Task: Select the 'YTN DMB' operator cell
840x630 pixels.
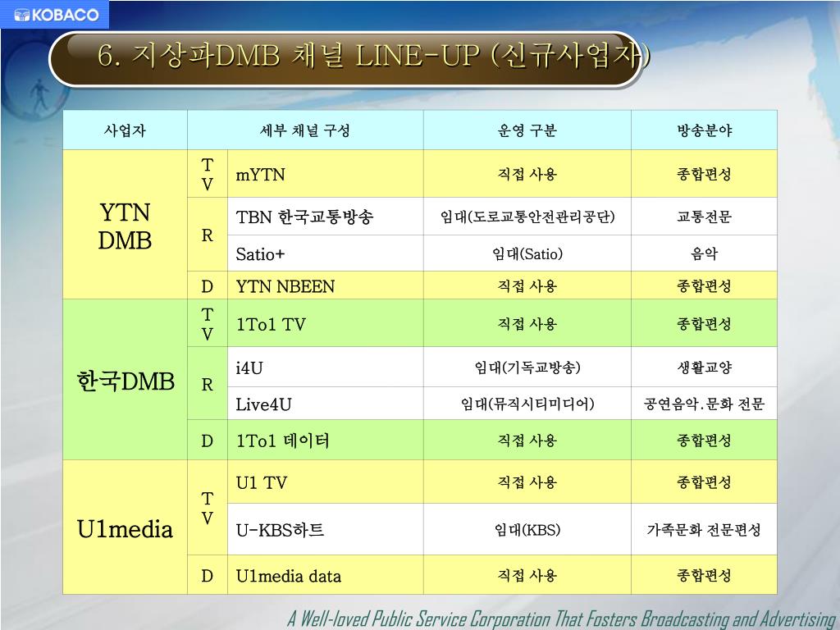Action: click(125, 225)
